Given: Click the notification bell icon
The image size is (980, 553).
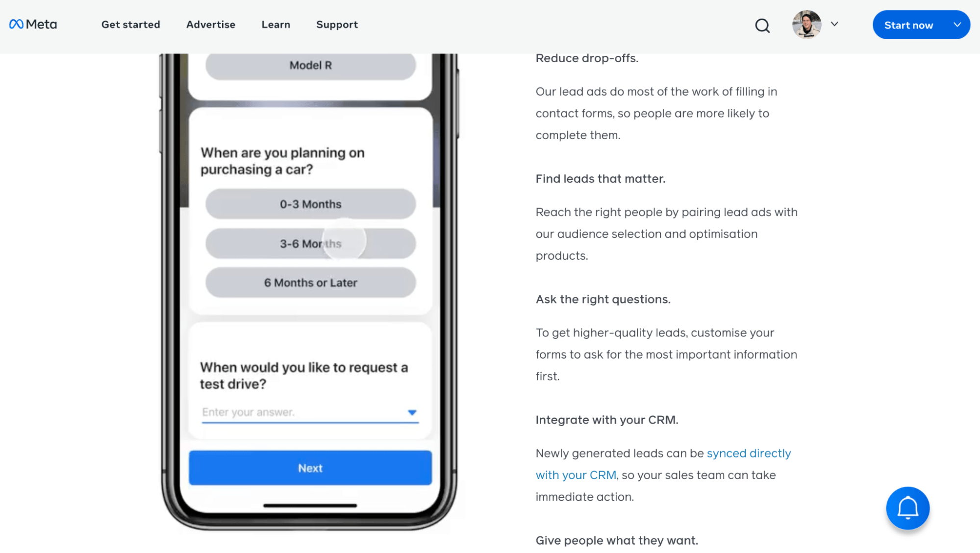Looking at the screenshot, I should tap(908, 508).
